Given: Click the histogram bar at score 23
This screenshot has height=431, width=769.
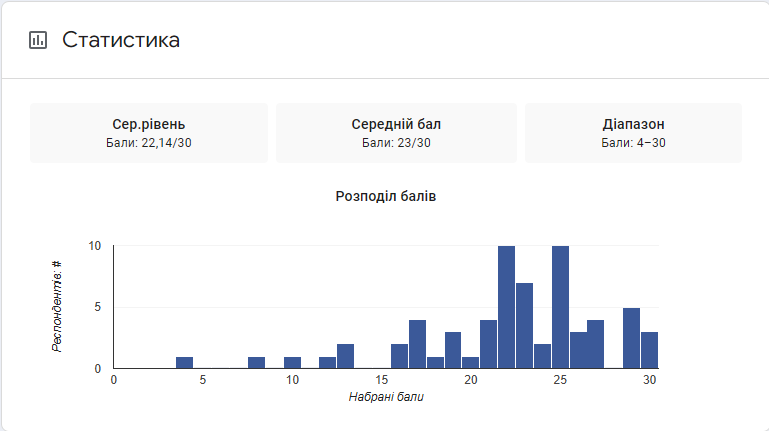Looking at the screenshot, I should click(x=524, y=326).
